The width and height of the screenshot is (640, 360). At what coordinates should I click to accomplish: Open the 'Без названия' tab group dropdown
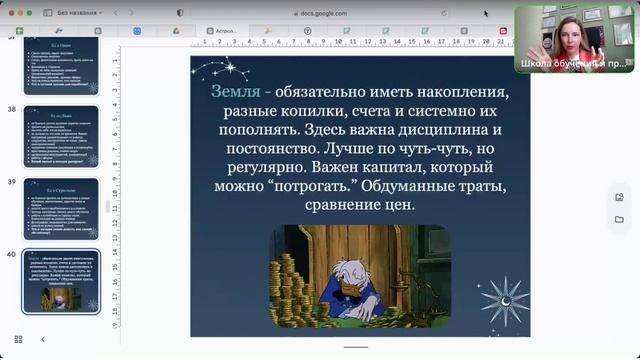tap(80, 13)
